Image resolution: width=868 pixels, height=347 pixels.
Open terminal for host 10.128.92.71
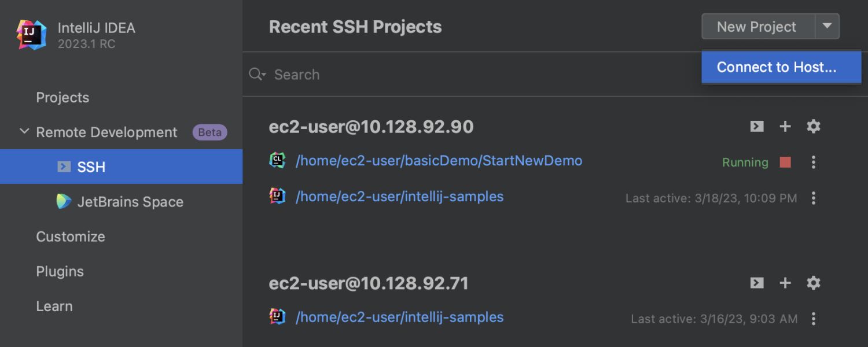757,283
